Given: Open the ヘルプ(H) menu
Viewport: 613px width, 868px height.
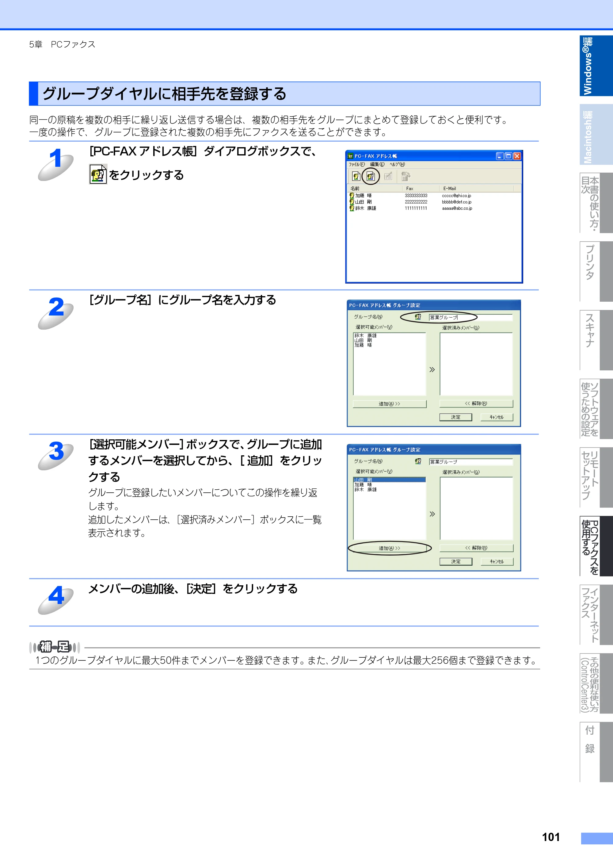Looking at the screenshot, I should click(397, 164).
